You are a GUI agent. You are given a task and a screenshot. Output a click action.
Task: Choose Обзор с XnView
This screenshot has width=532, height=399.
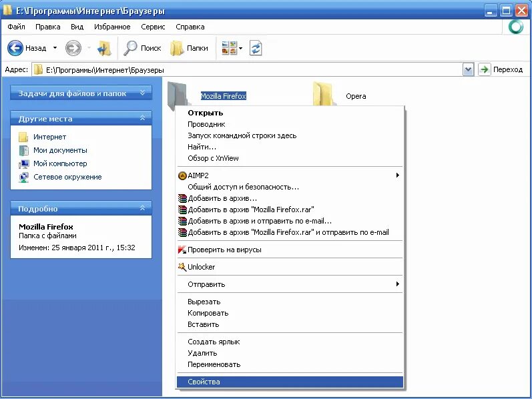(290, 158)
